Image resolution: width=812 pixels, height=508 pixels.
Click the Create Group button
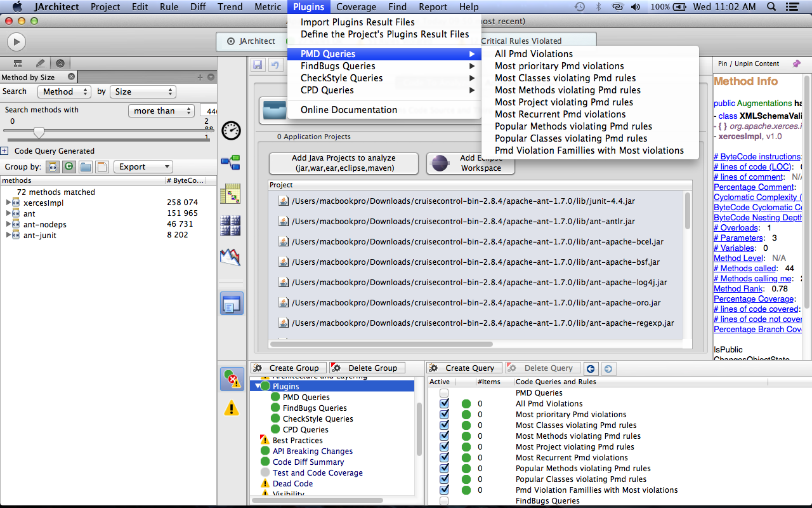click(289, 368)
